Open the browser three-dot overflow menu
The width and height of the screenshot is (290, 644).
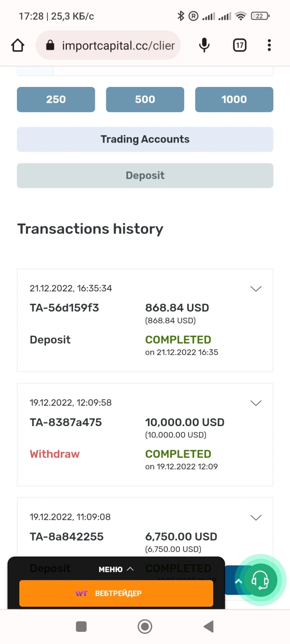click(269, 45)
